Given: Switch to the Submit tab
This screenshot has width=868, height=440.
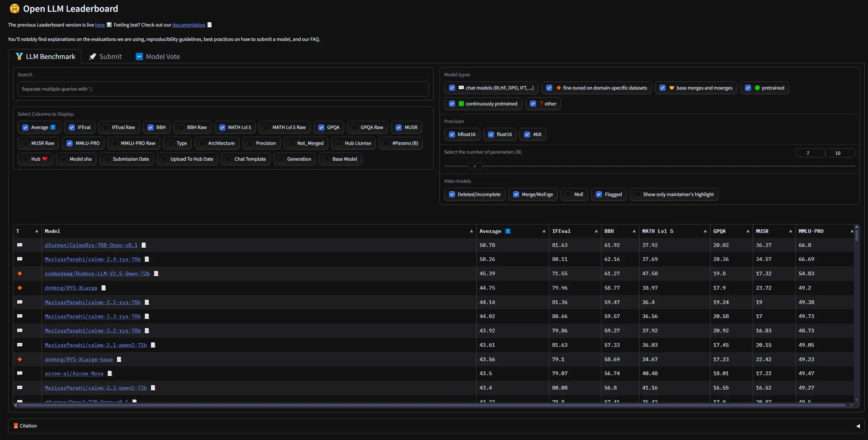Looking at the screenshot, I should [105, 56].
